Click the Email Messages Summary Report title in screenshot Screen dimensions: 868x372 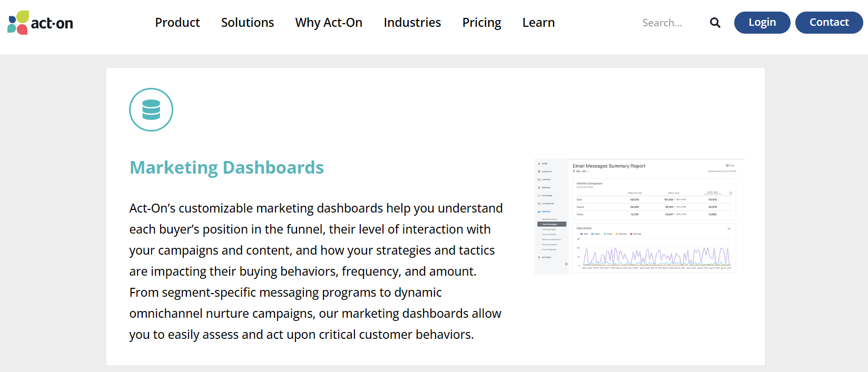[609, 166]
